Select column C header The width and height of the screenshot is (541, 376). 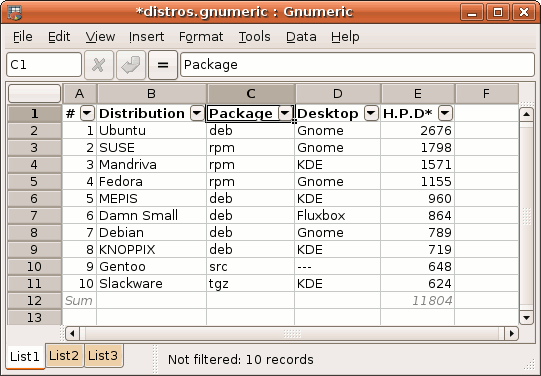click(251, 93)
